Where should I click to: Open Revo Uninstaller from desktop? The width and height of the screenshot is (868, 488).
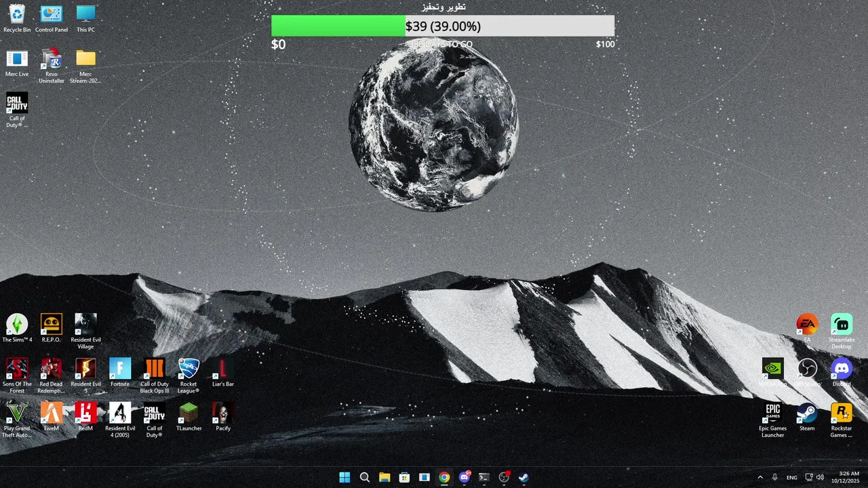[52, 66]
